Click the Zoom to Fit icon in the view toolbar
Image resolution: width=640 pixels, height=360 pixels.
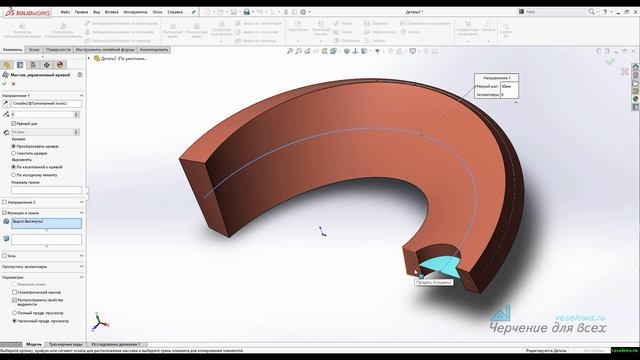point(290,51)
